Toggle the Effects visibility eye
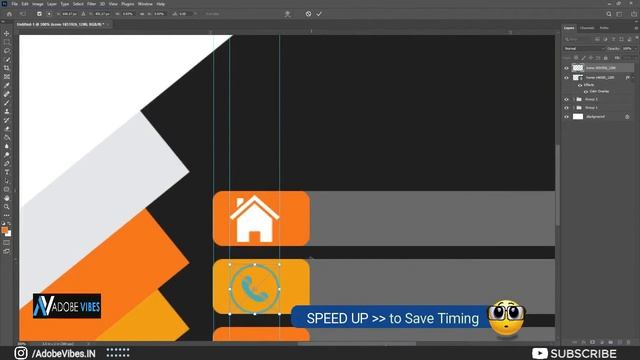640x360 pixels. click(x=580, y=85)
